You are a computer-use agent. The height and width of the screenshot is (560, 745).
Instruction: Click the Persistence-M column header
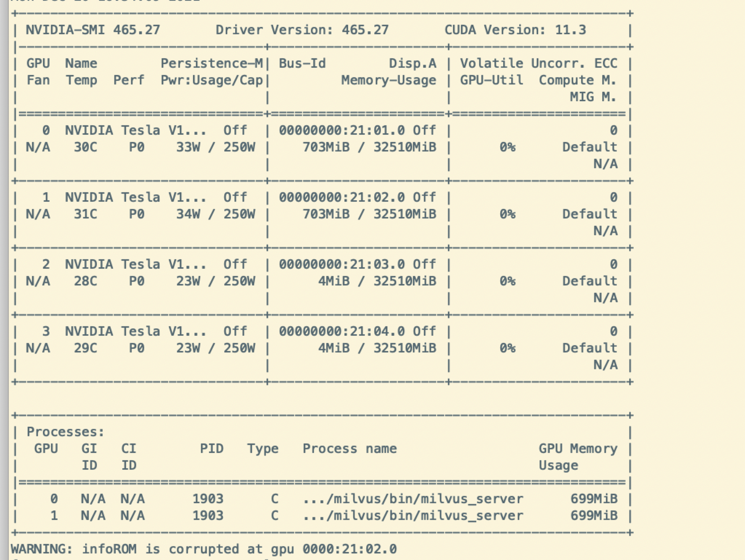pos(212,63)
